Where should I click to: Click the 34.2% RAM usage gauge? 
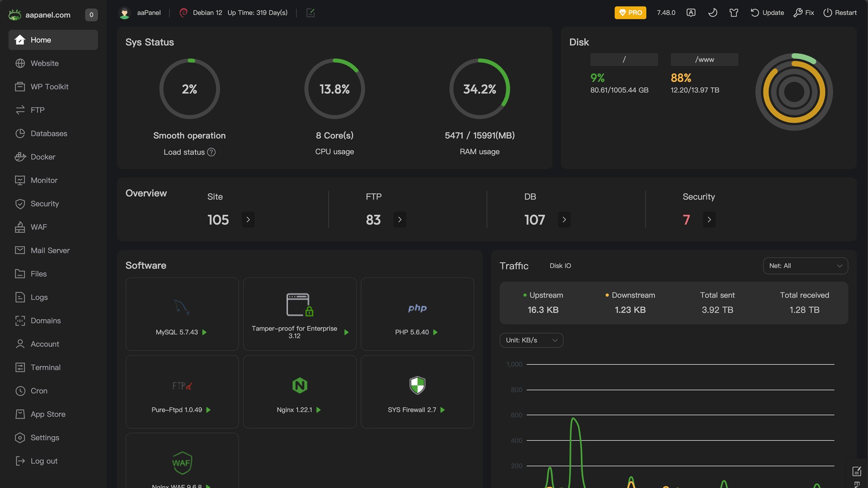click(x=480, y=89)
